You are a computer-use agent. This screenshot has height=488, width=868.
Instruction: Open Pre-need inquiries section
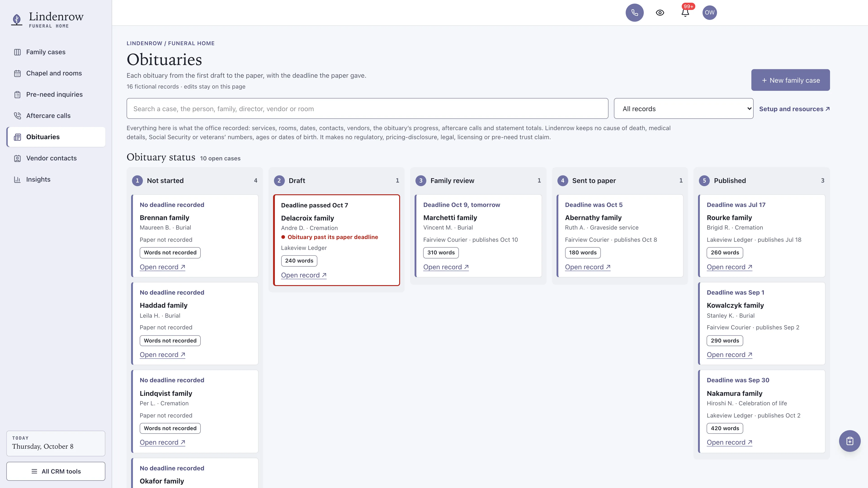pyautogui.click(x=56, y=95)
